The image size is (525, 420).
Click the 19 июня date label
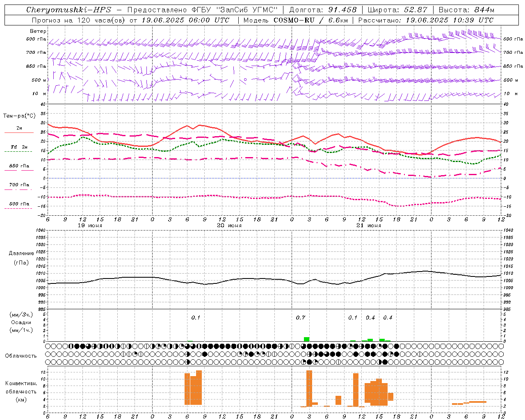pyautogui.click(x=90, y=226)
